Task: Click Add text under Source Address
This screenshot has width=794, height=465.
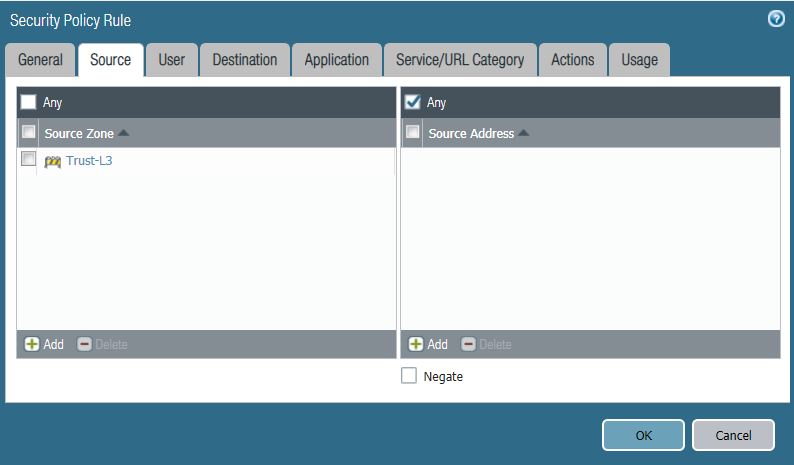Action: point(438,344)
